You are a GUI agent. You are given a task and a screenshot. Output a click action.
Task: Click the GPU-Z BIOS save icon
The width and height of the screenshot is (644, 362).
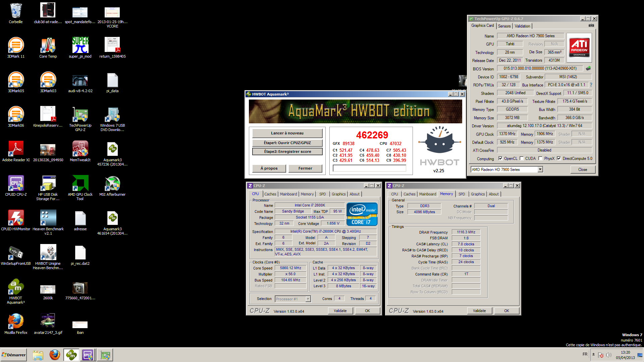[588, 68]
